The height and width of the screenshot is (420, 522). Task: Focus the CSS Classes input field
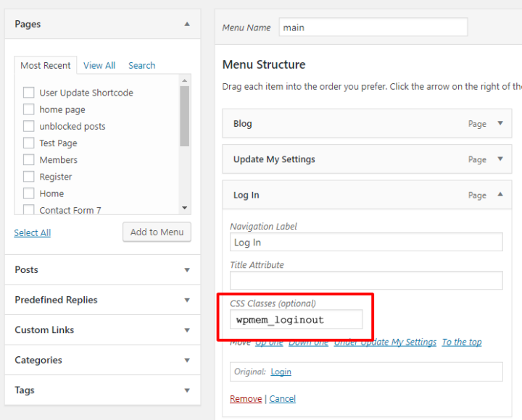(296, 319)
